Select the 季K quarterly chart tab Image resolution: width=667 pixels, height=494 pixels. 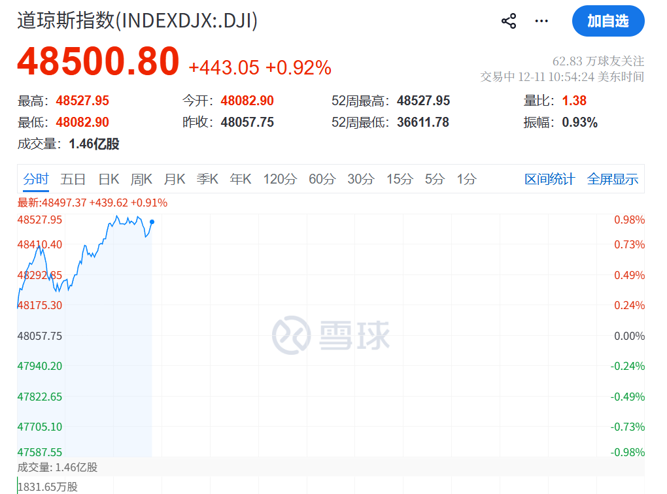click(207, 179)
